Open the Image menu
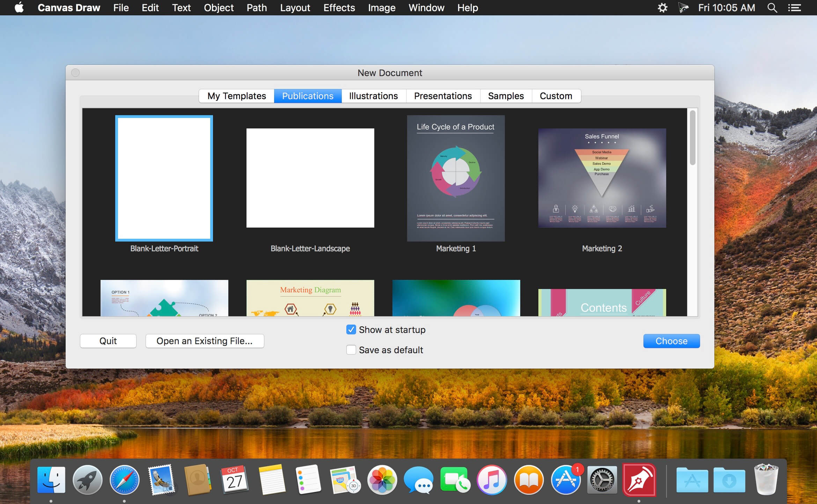817x504 pixels. (382, 8)
